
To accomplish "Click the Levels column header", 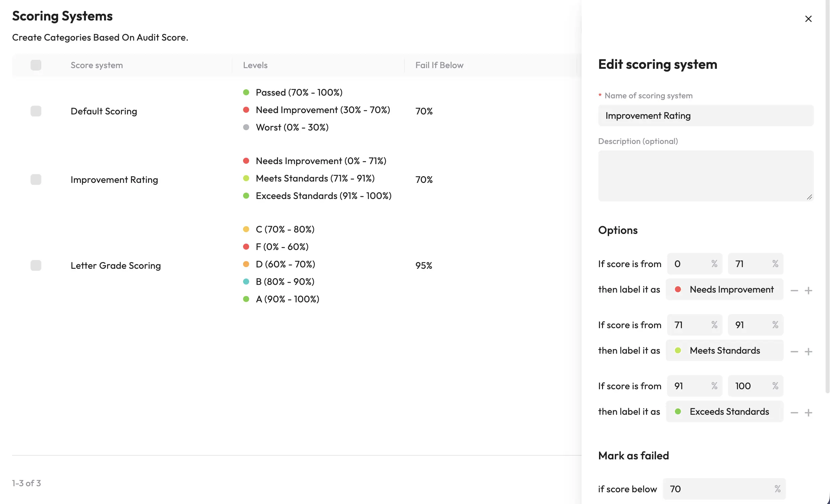I will coord(255,65).
